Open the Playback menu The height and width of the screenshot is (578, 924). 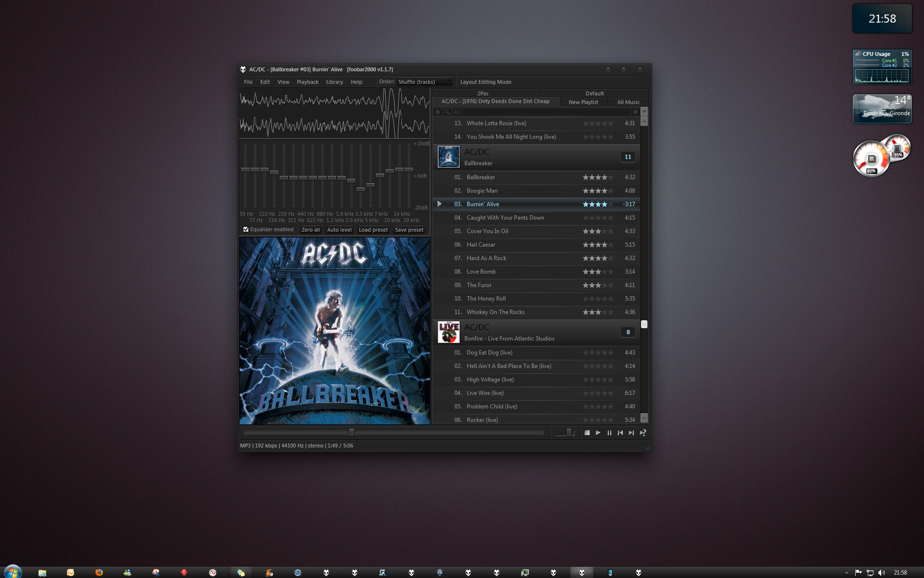[308, 82]
